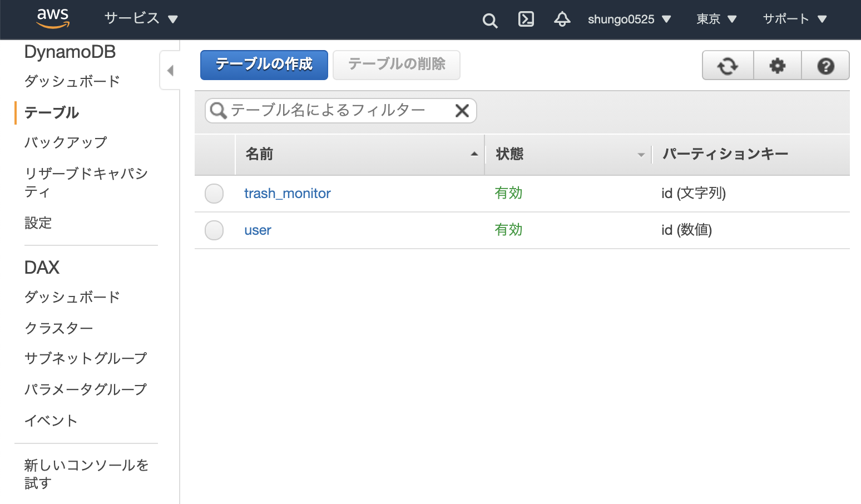Open the help question mark button

825,66
